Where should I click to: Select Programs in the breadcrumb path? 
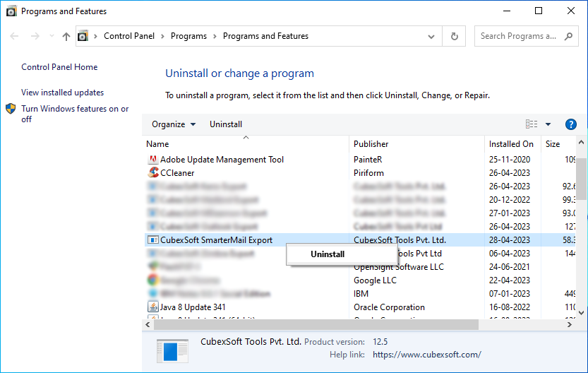point(188,36)
